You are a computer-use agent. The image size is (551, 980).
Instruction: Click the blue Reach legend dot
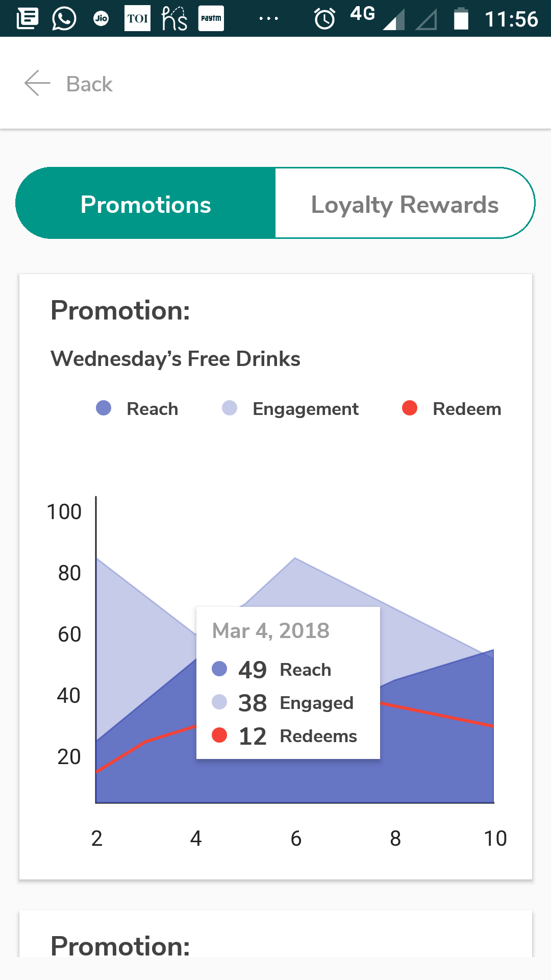(104, 408)
